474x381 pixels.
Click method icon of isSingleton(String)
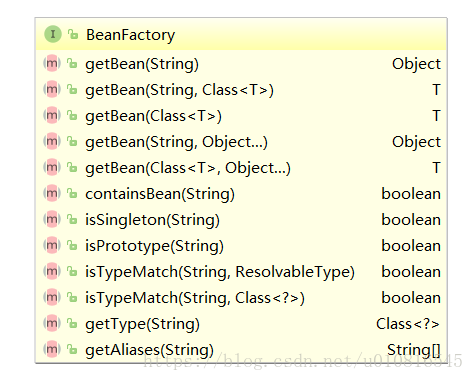pyautogui.click(x=52, y=219)
